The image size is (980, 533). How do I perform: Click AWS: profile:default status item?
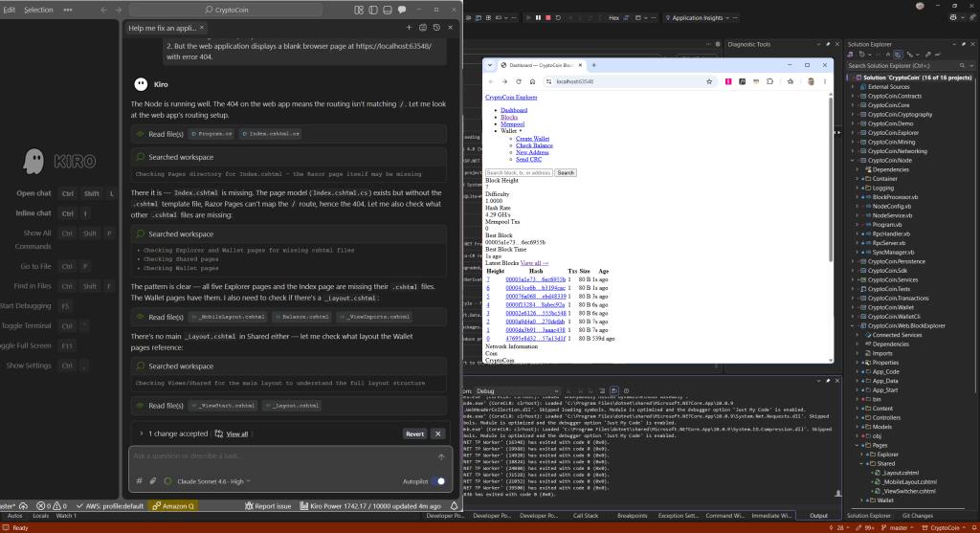pos(110,506)
